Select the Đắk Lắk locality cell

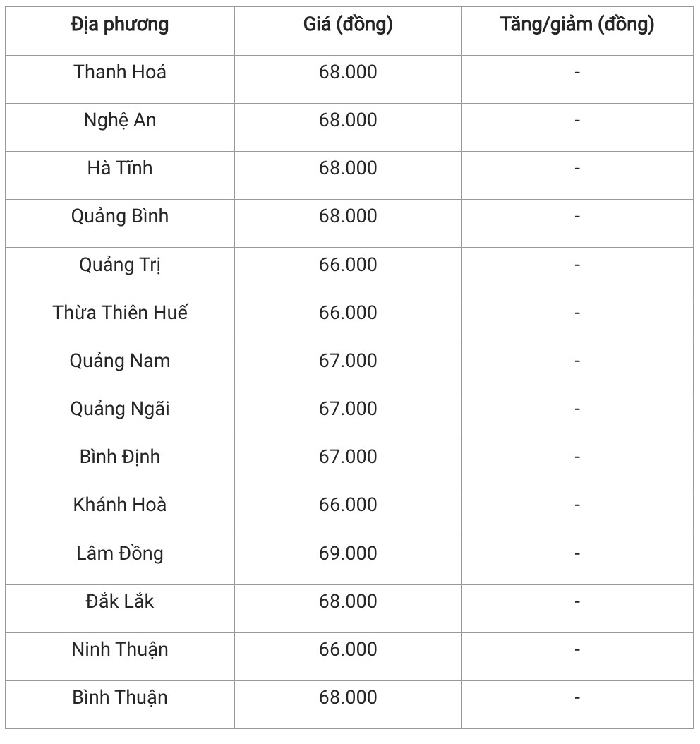[120, 601]
